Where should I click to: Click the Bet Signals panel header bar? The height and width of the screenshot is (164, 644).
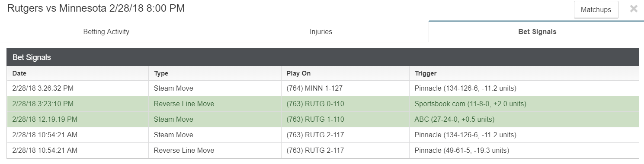point(323,57)
